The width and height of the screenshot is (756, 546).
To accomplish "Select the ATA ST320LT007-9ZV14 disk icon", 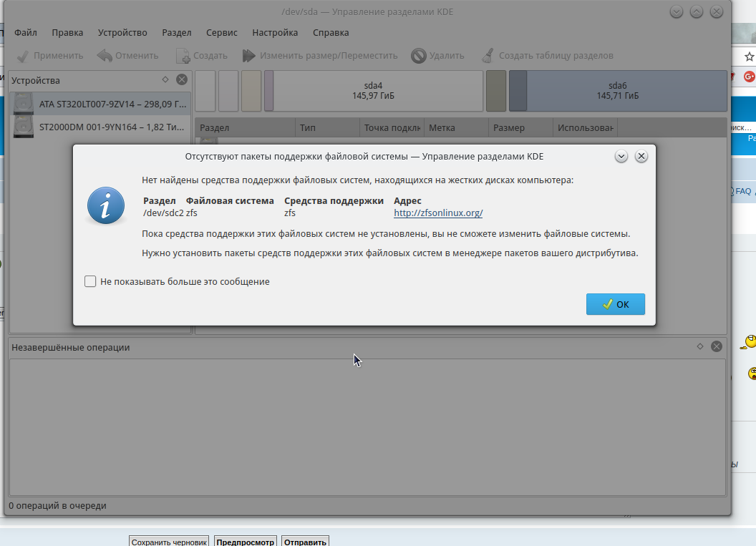I will (x=23, y=104).
